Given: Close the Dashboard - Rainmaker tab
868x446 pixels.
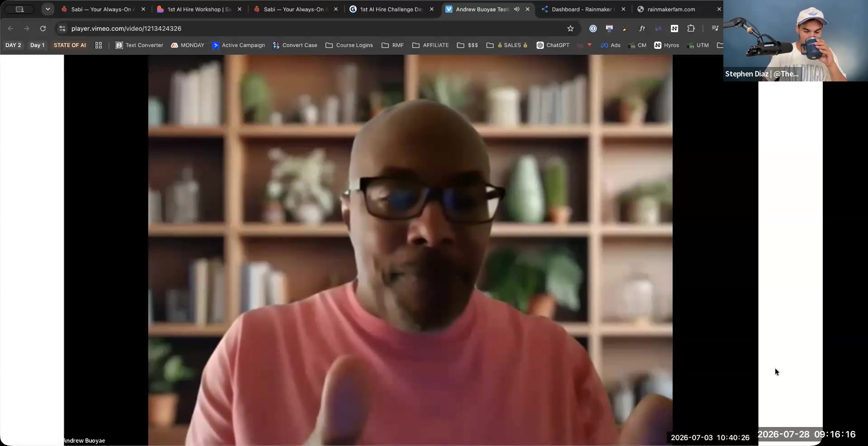Looking at the screenshot, I should 623,9.
